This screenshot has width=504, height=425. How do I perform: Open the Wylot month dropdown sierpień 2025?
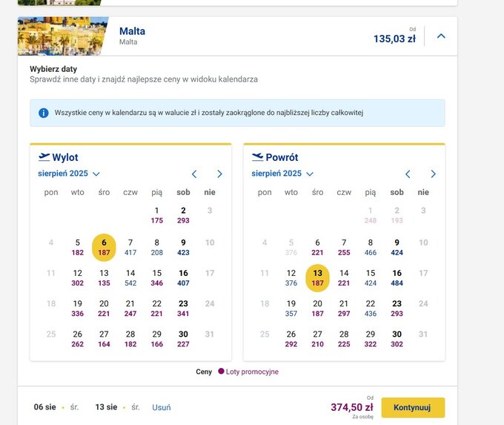pyautogui.click(x=69, y=174)
